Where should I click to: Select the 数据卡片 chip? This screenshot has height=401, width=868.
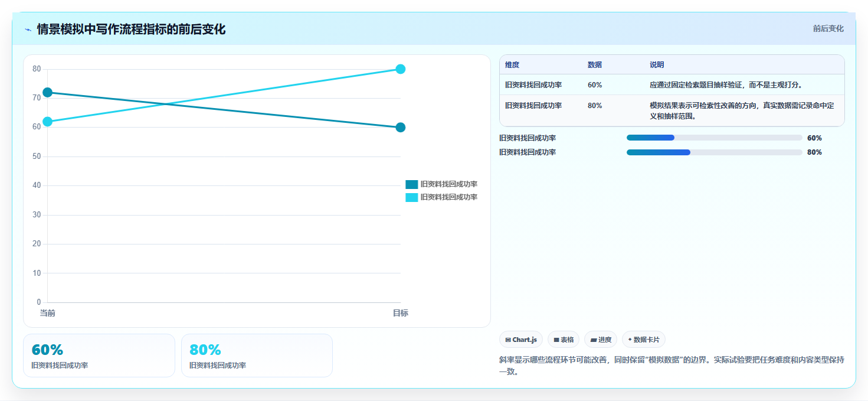tap(644, 340)
